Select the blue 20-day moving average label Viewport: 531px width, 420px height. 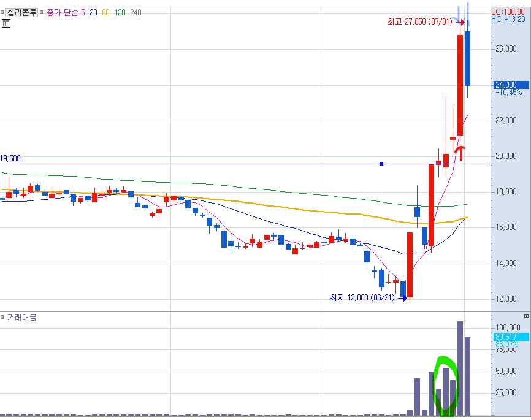pos(93,12)
